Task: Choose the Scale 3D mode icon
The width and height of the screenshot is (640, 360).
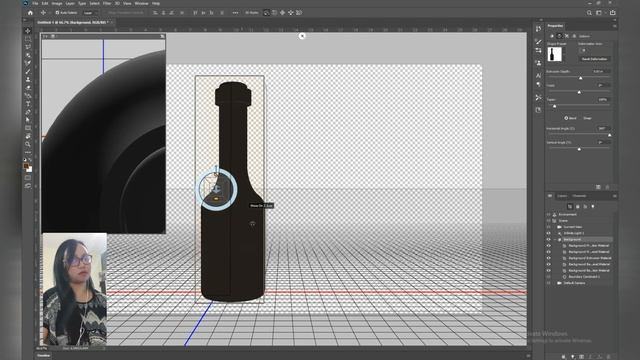Action: pos(299,13)
